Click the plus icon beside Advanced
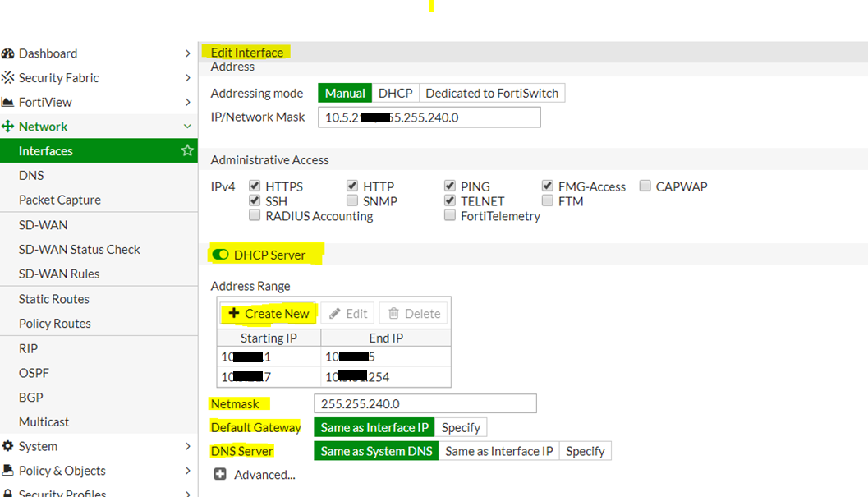This screenshot has height=497, width=868. (220, 475)
